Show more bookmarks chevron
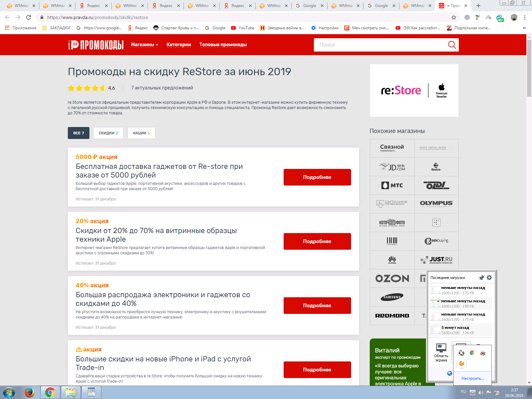This screenshot has width=532, height=399. point(524,28)
